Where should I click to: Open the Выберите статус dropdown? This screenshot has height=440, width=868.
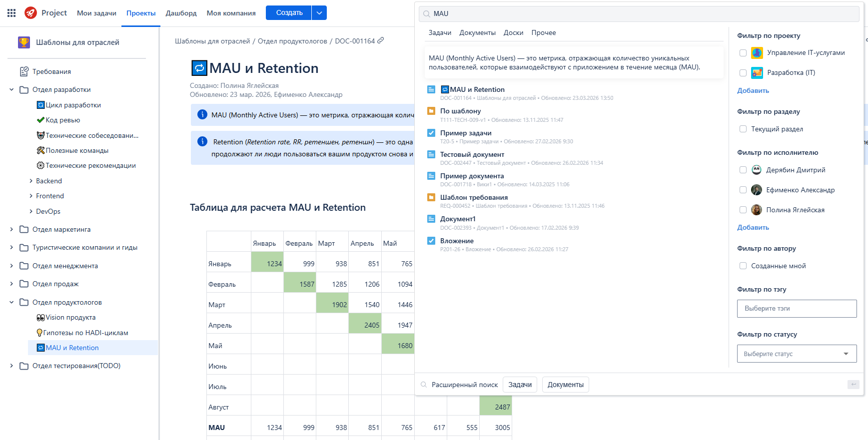click(797, 354)
